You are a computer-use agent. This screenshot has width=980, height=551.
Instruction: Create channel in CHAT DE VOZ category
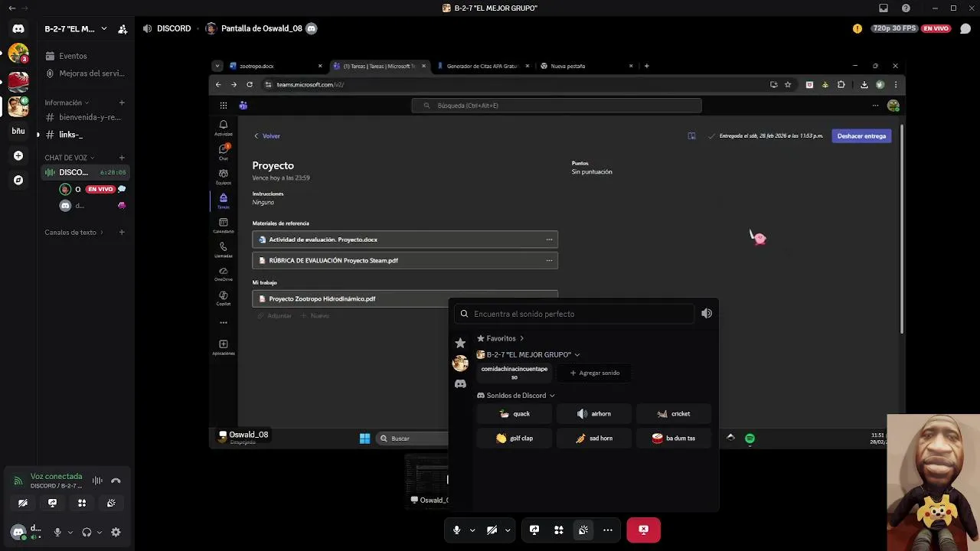(122, 158)
